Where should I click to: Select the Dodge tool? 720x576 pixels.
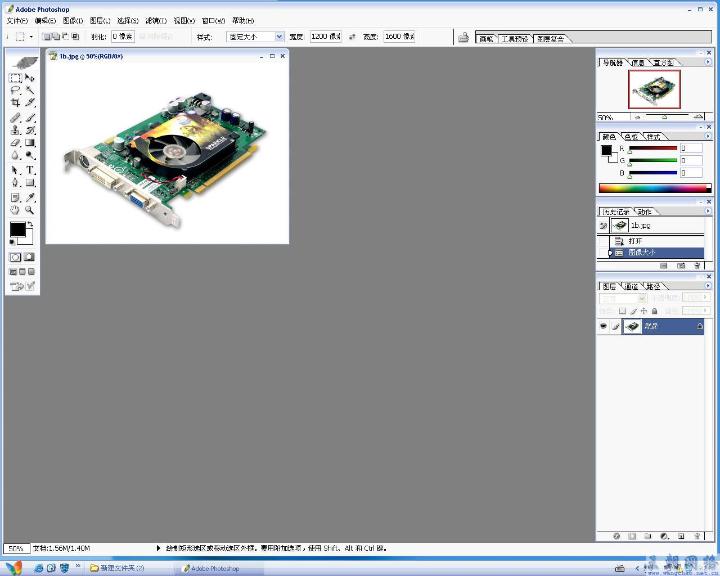tap(30, 155)
